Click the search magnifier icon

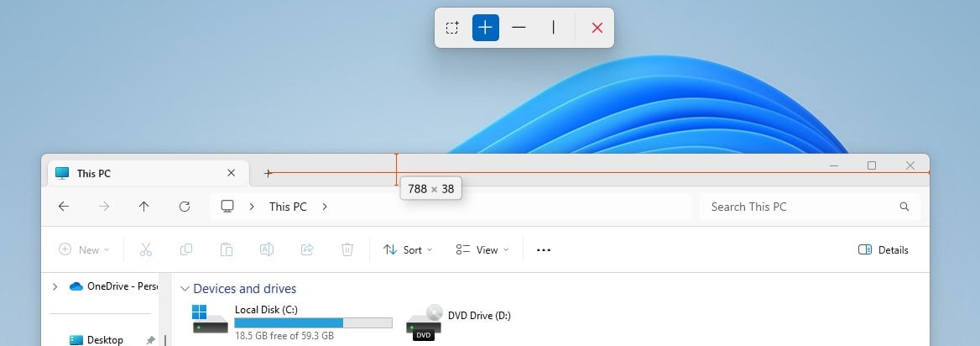pyautogui.click(x=904, y=207)
